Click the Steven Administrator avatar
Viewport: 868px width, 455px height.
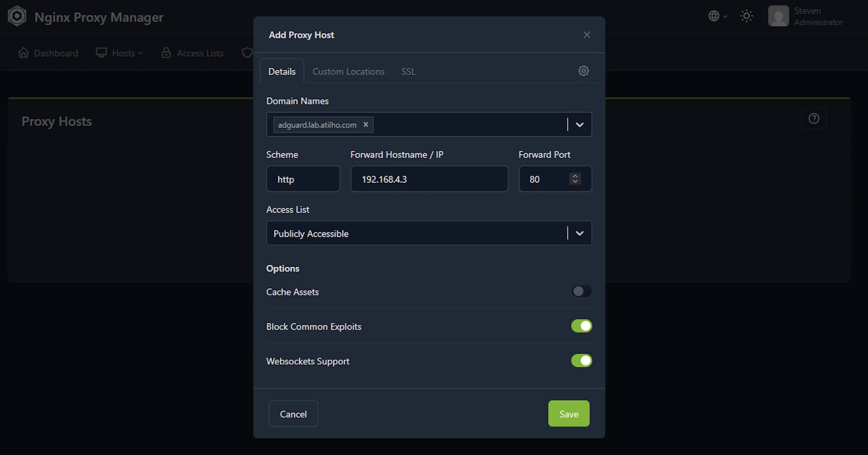779,16
